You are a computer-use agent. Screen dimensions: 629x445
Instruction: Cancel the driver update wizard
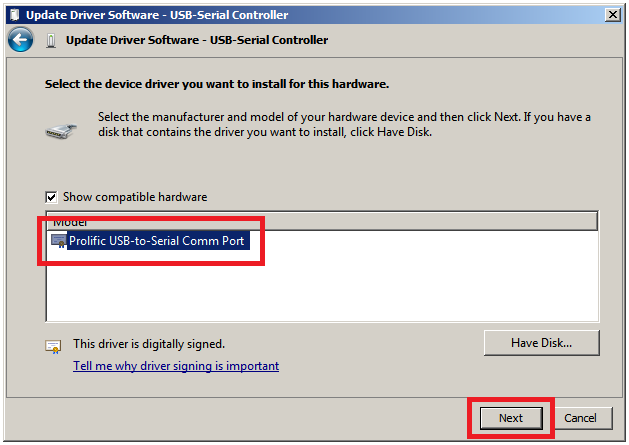tap(580, 418)
